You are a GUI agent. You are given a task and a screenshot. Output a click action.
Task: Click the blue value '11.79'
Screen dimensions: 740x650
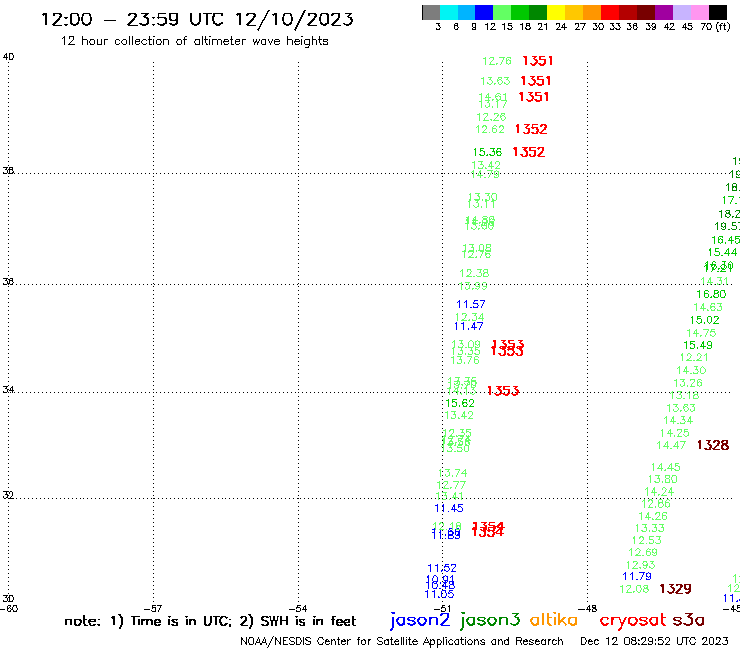637,576
